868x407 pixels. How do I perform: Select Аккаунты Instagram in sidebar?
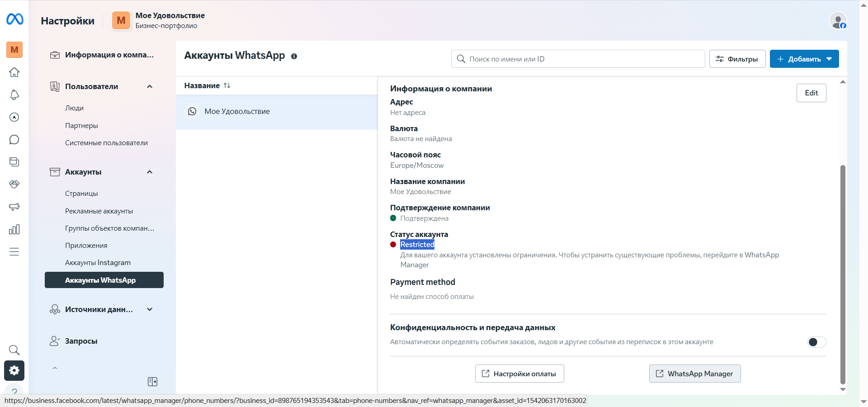point(98,263)
